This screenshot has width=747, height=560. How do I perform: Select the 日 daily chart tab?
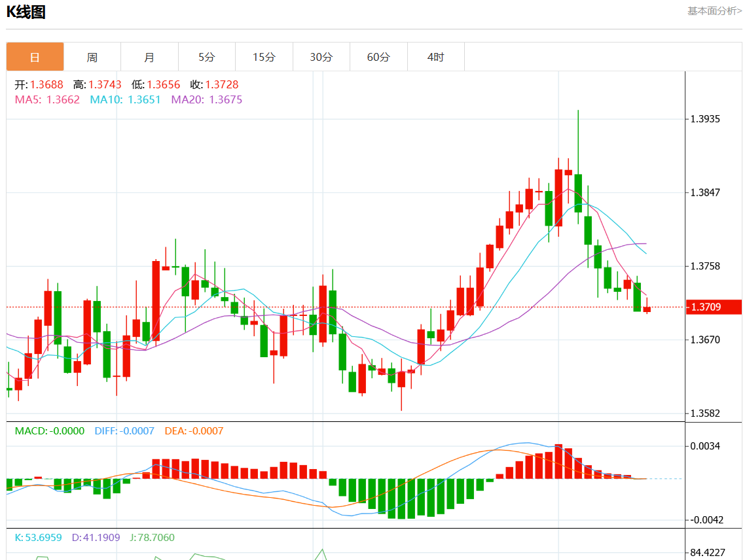(35, 57)
